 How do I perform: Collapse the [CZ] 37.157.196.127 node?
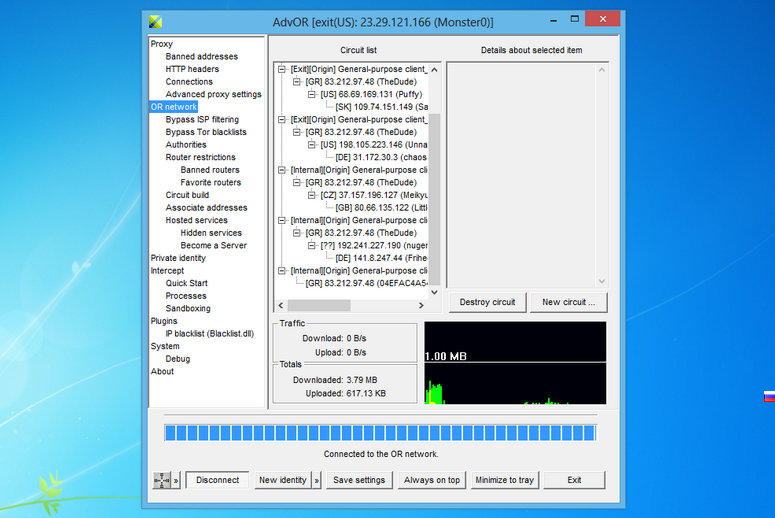pyautogui.click(x=311, y=195)
